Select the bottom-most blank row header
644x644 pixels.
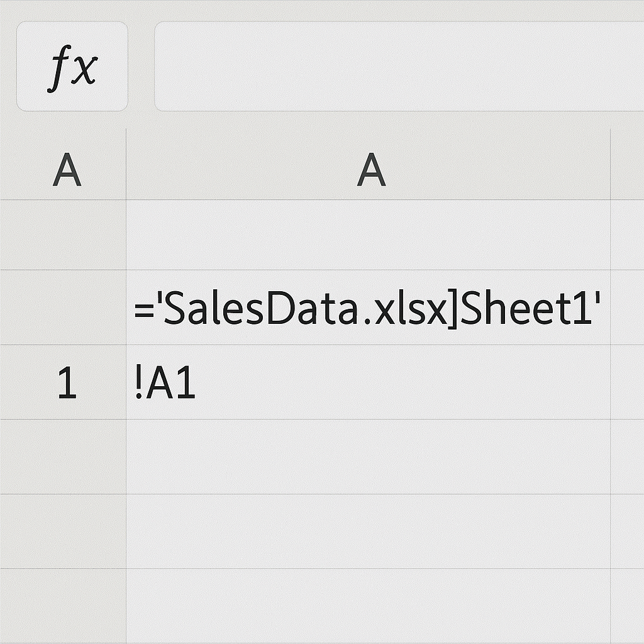click(x=63, y=605)
